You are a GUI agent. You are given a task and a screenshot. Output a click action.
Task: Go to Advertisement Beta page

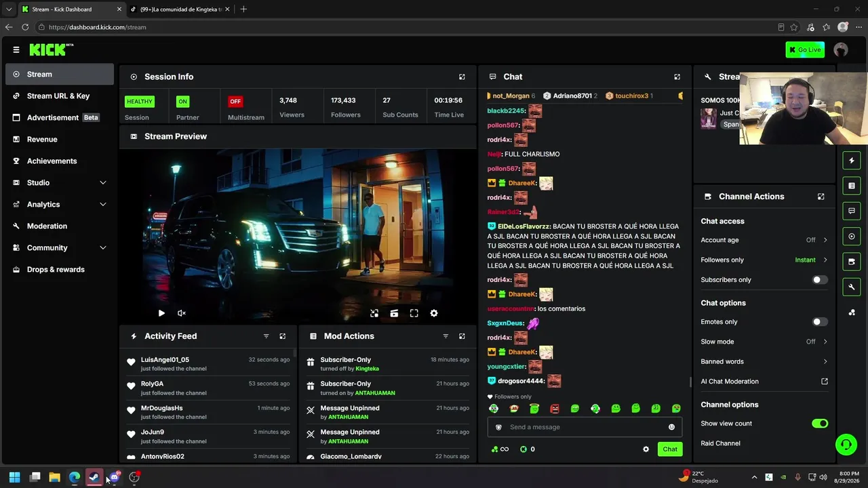(60, 118)
